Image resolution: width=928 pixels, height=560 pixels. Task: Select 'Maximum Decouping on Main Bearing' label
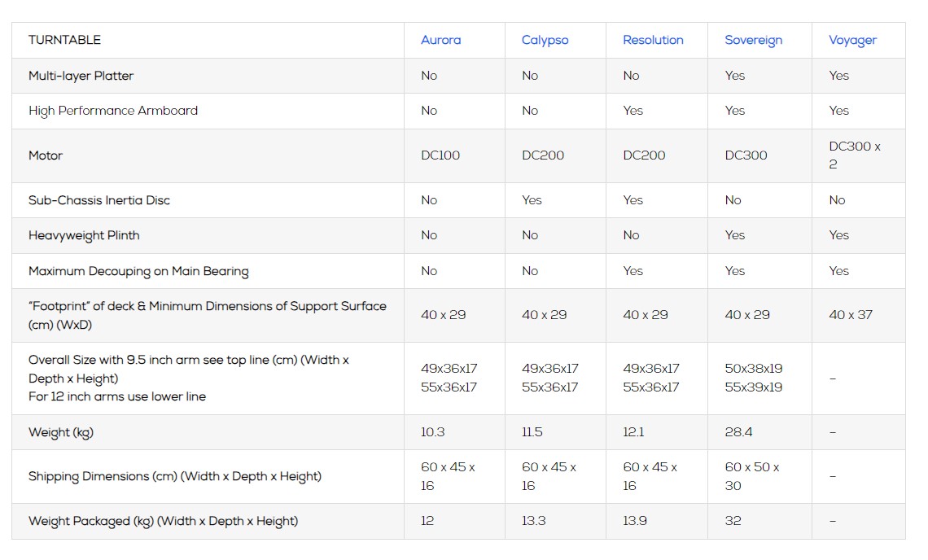[x=138, y=271]
